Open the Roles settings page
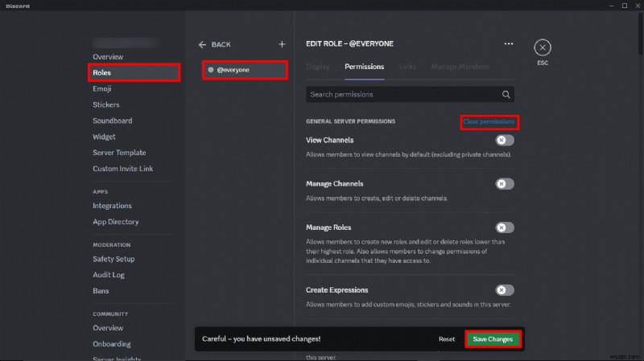The width and height of the screenshot is (644, 361). [x=134, y=72]
